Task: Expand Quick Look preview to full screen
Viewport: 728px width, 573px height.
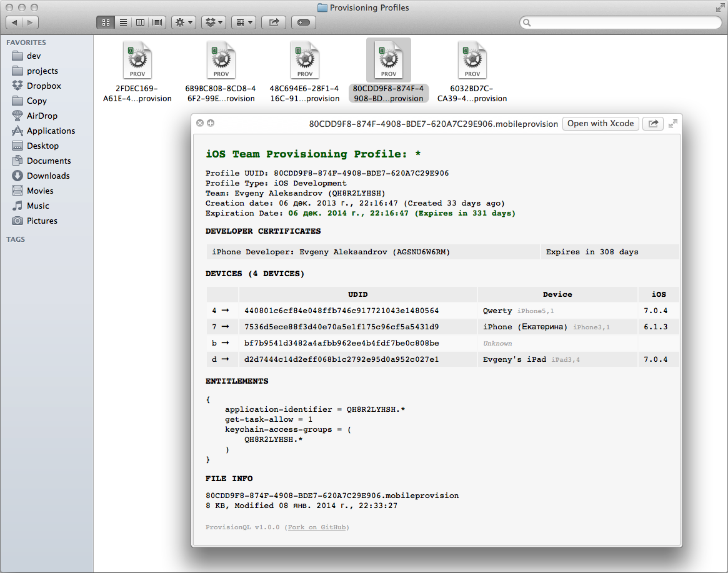Action: 673,124
